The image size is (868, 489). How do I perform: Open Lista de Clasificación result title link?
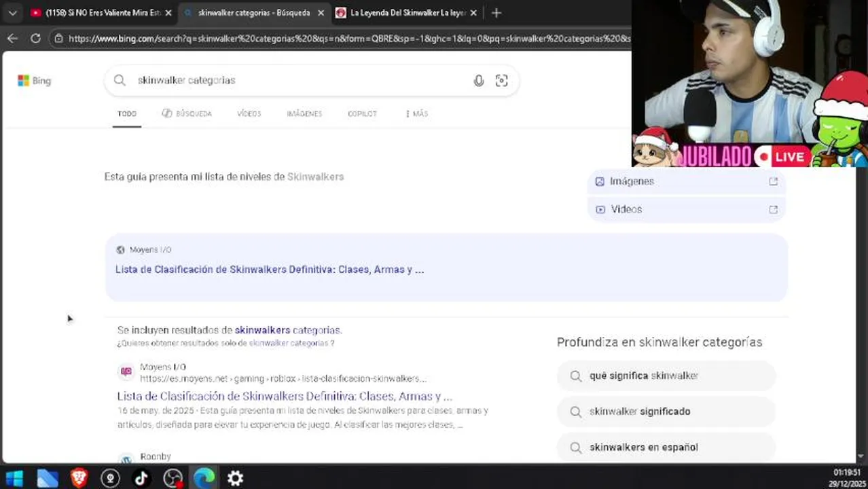pyautogui.click(x=285, y=396)
